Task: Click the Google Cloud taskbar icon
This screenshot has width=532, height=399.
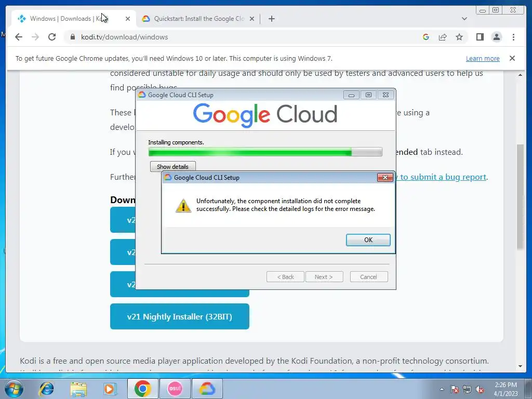Action: 207,389
